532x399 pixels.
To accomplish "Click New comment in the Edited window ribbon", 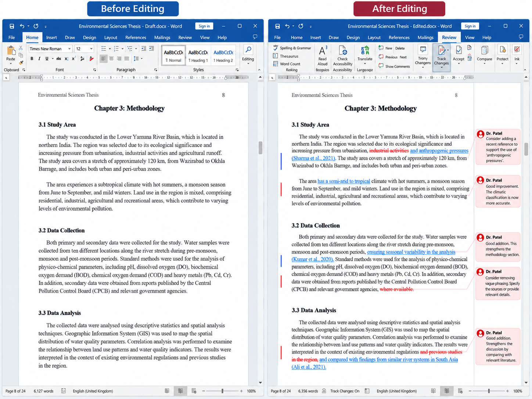I will pyautogui.click(x=385, y=48).
